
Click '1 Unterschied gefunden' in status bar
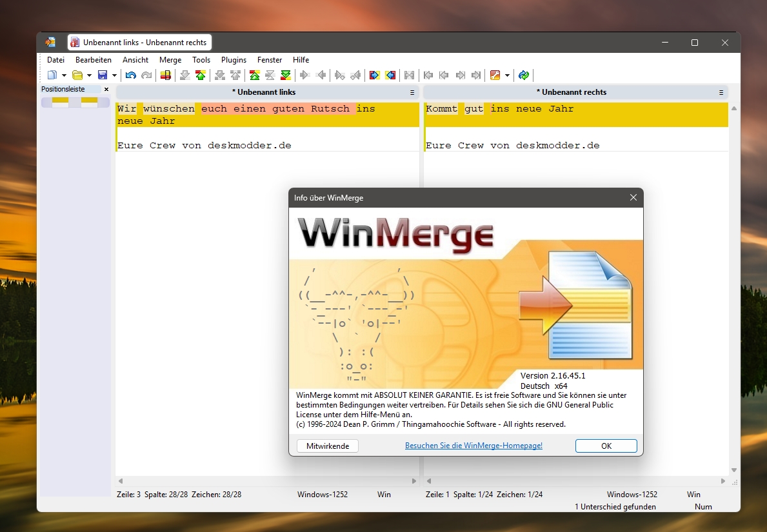coord(615,507)
